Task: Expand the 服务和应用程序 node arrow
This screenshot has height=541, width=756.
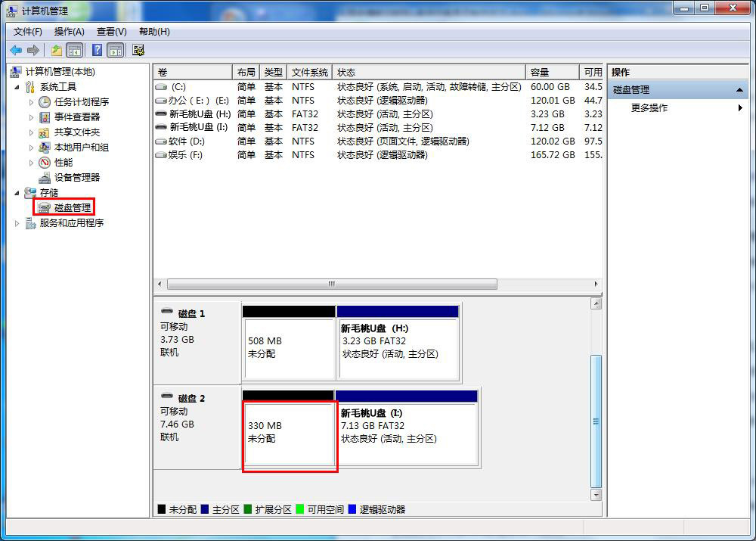Action: coord(17,223)
